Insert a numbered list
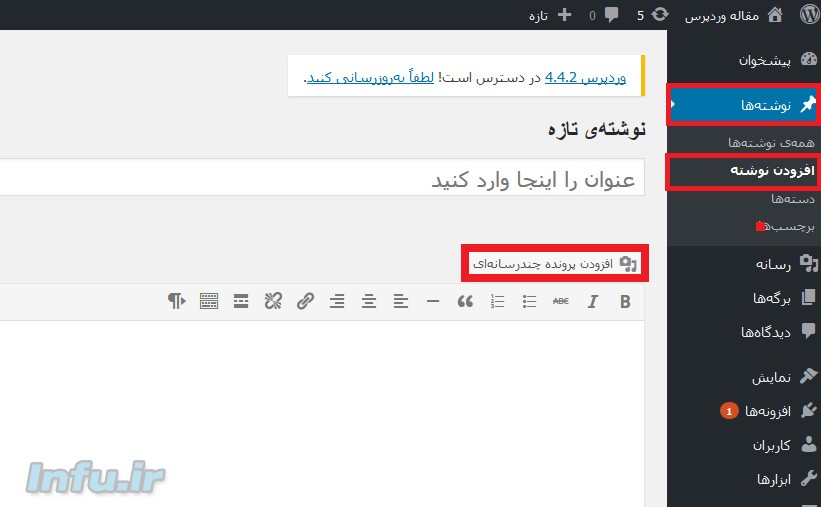Screen dimensions: 821x507 point(498,301)
